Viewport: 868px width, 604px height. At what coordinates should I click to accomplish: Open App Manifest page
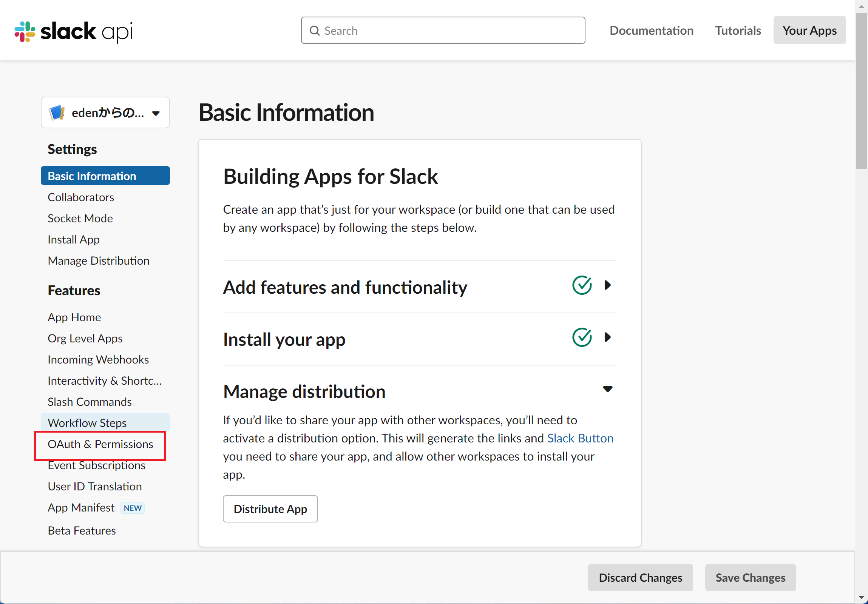point(81,508)
